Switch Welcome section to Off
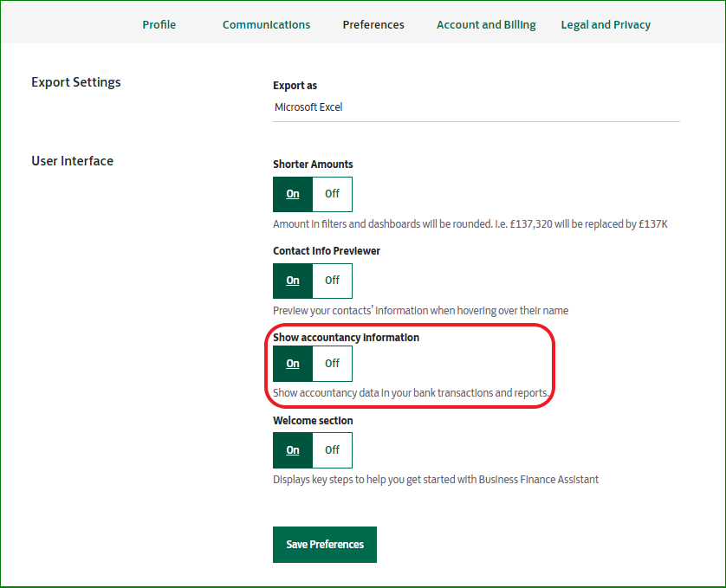Image resolution: width=726 pixels, height=588 pixels. 332,450
